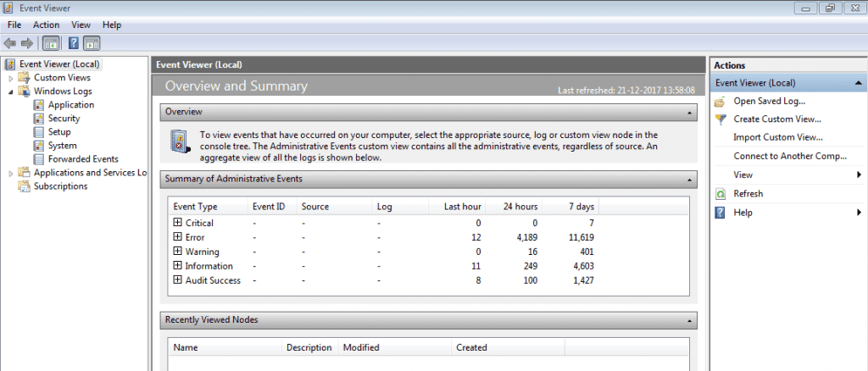The width and height of the screenshot is (868, 371).
Task: Click the Refresh action icon
Action: (x=720, y=194)
